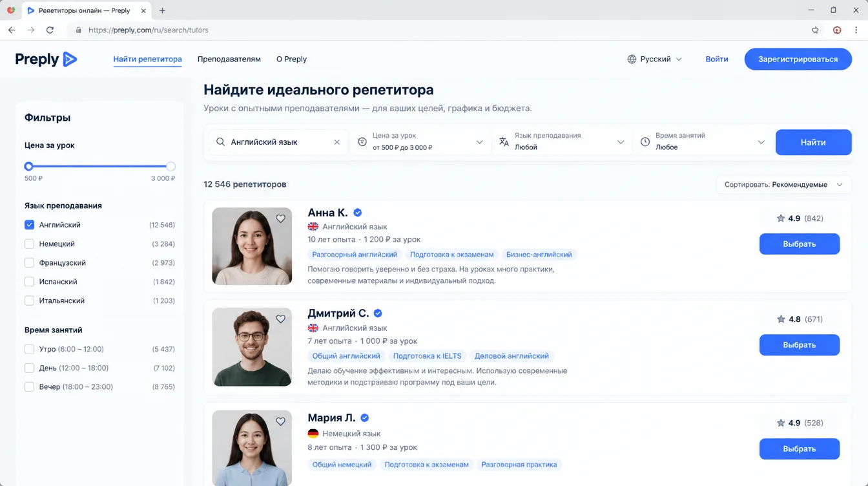868x486 pixels.
Task: Click the verified badge next to Анна К.
Action: [357, 213]
